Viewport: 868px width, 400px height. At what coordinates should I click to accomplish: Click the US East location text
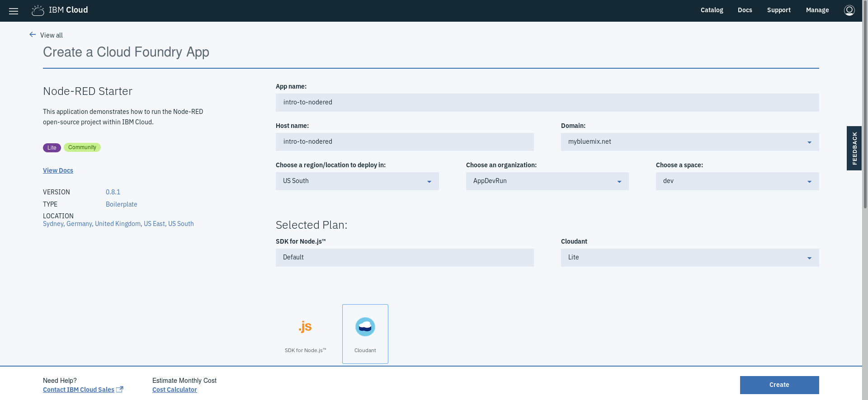[x=154, y=224]
